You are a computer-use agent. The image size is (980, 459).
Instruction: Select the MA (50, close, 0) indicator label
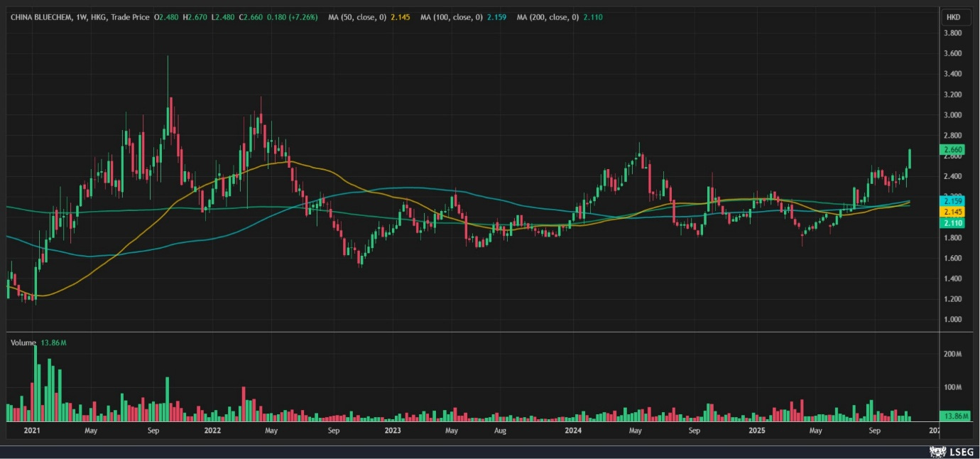pyautogui.click(x=358, y=17)
